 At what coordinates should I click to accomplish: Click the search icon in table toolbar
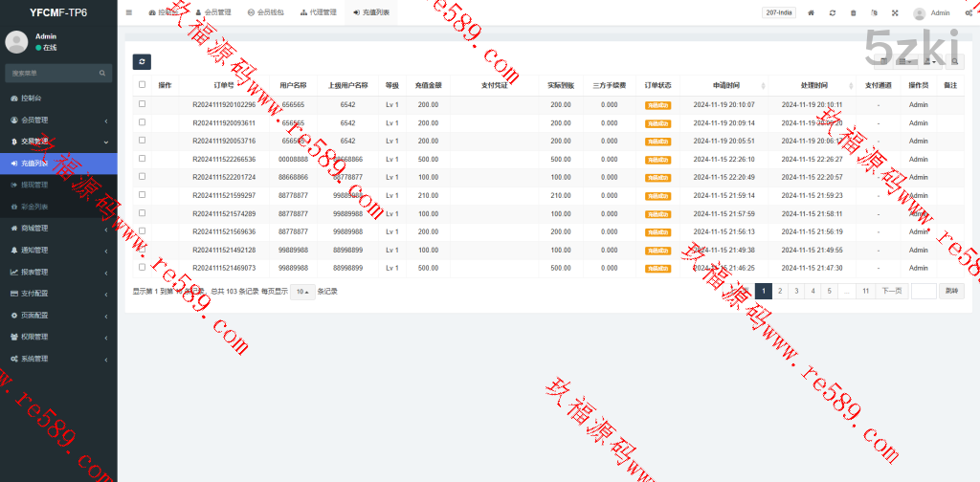point(955,62)
